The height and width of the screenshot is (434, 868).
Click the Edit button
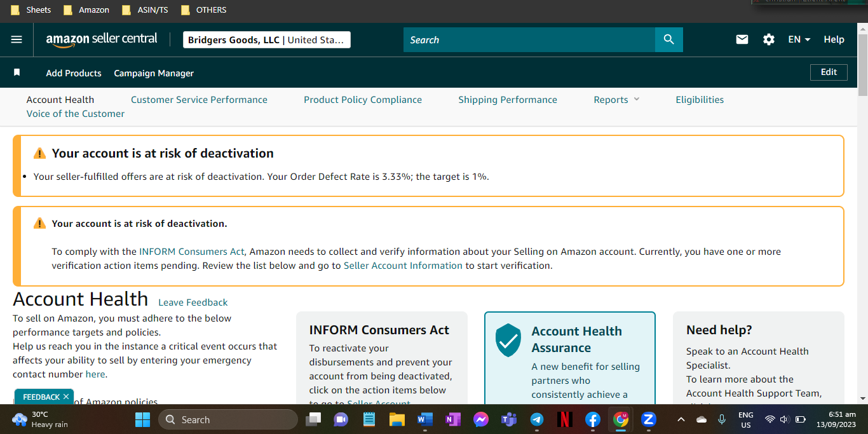(x=829, y=72)
